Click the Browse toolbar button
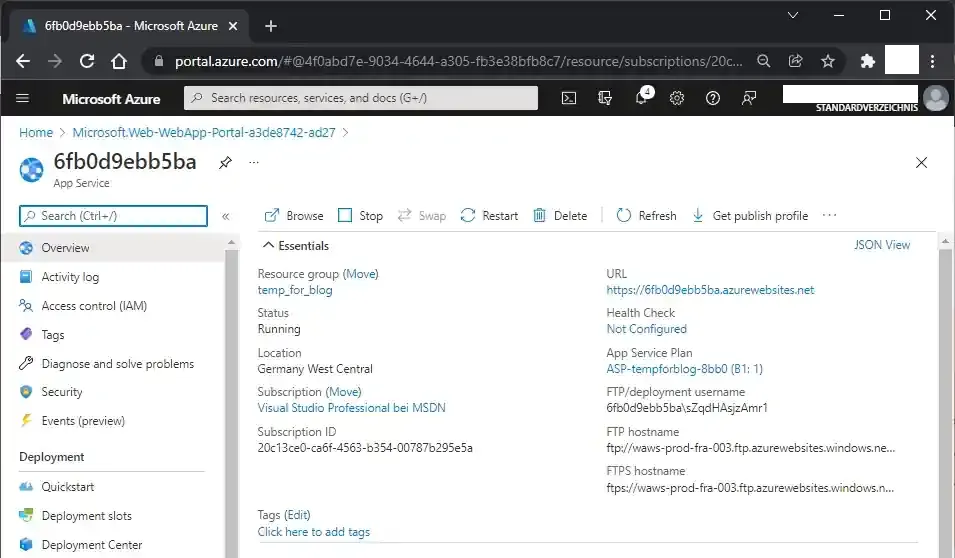Screen dimensions: 955x558 [294, 216]
